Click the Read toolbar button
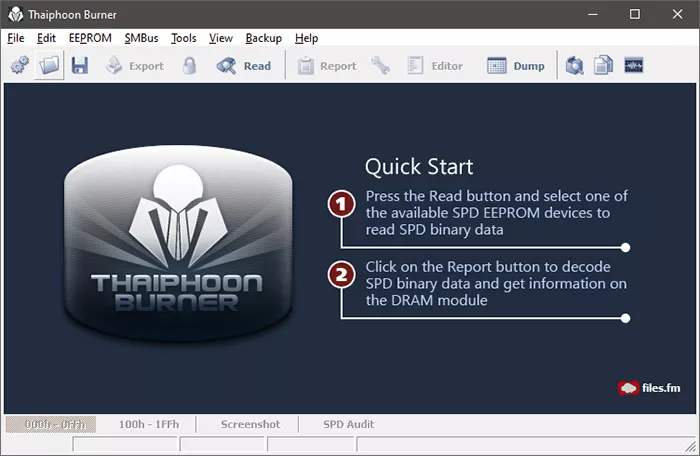700x456 pixels. [244, 66]
